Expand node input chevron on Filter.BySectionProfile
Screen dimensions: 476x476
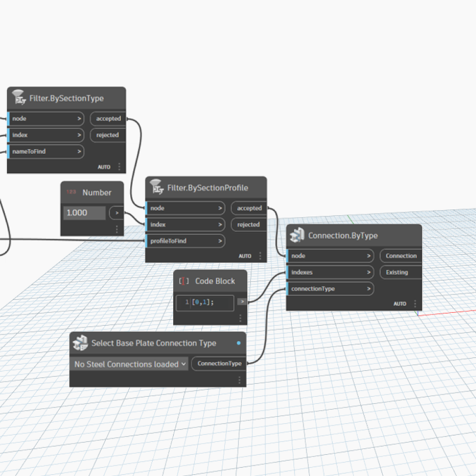click(x=220, y=208)
